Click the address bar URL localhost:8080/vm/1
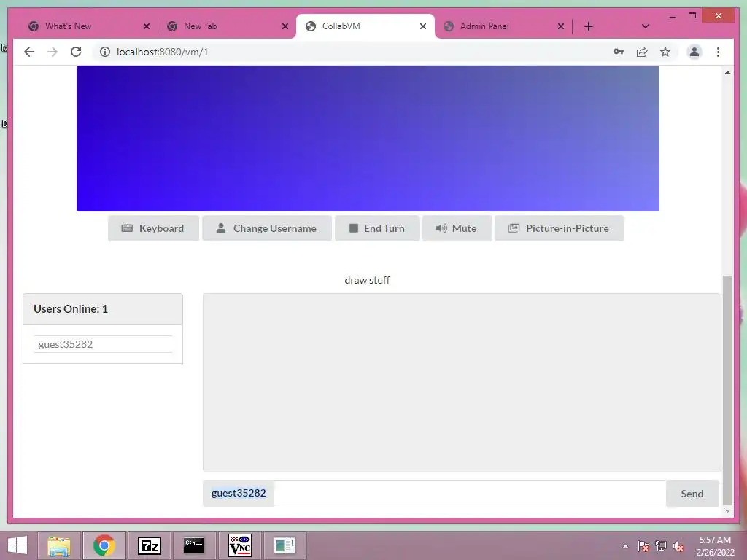The image size is (747, 560). 163,52
